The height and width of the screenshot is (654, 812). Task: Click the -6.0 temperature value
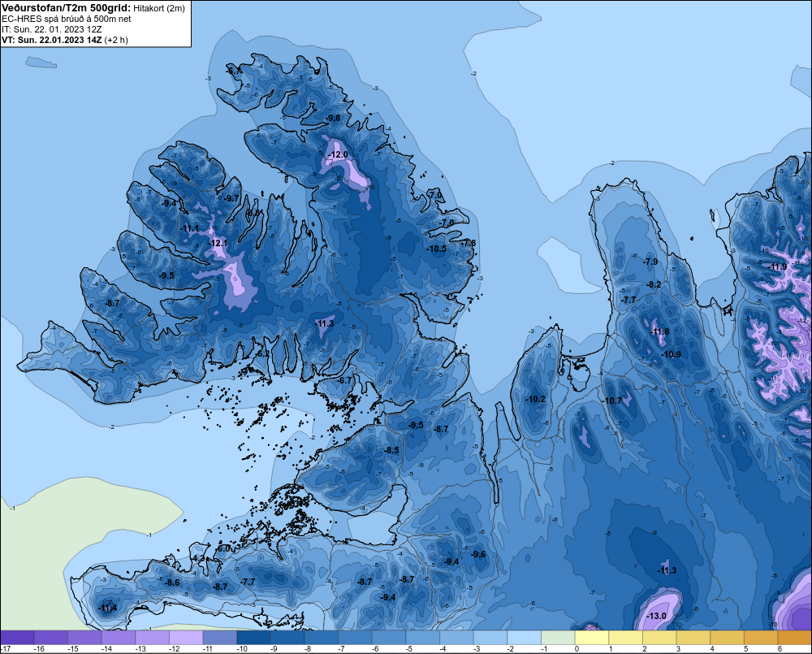pyautogui.click(x=222, y=548)
